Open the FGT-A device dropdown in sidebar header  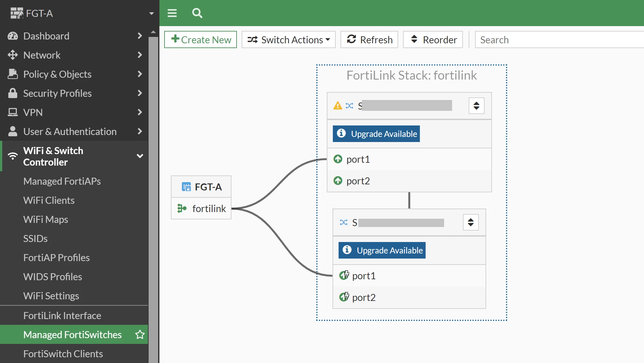point(151,13)
